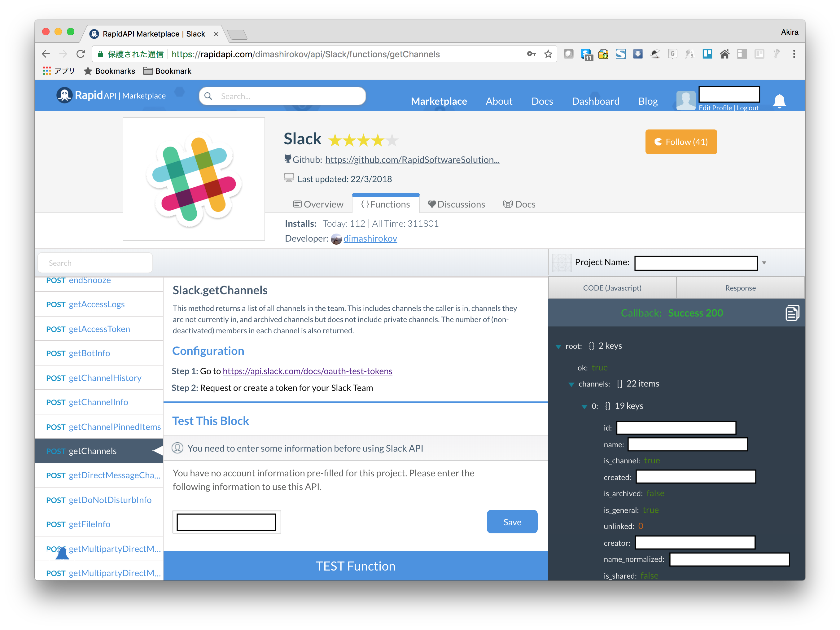Open Docs in the top navigation
This screenshot has width=840, height=630.
[x=542, y=101]
